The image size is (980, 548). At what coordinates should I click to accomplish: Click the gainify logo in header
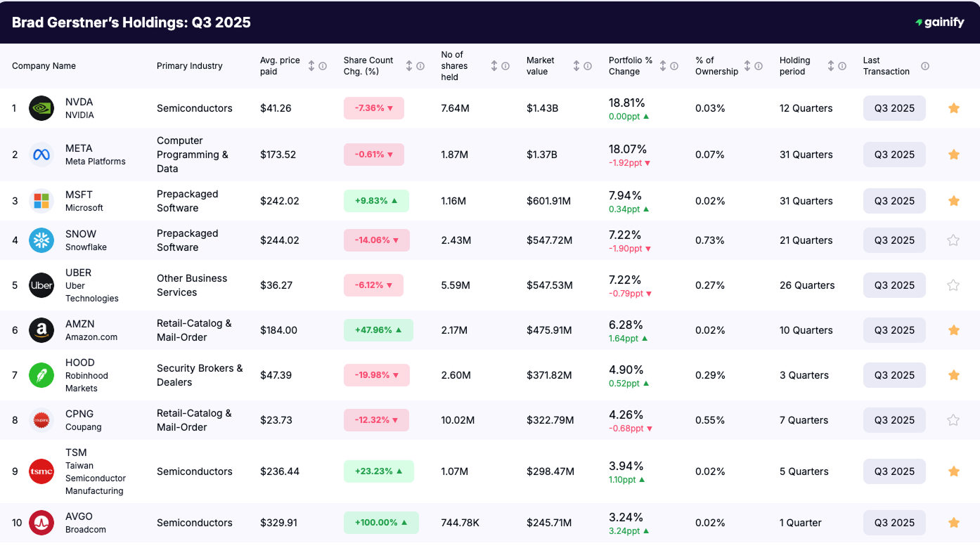(939, 22)
